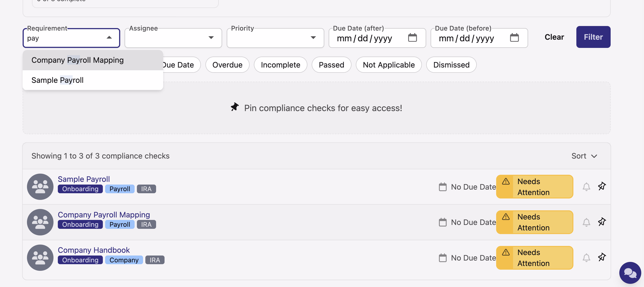Pin the Company Handbook check
644x287 pixels.
pyautogui.click(x=602, y=257)
